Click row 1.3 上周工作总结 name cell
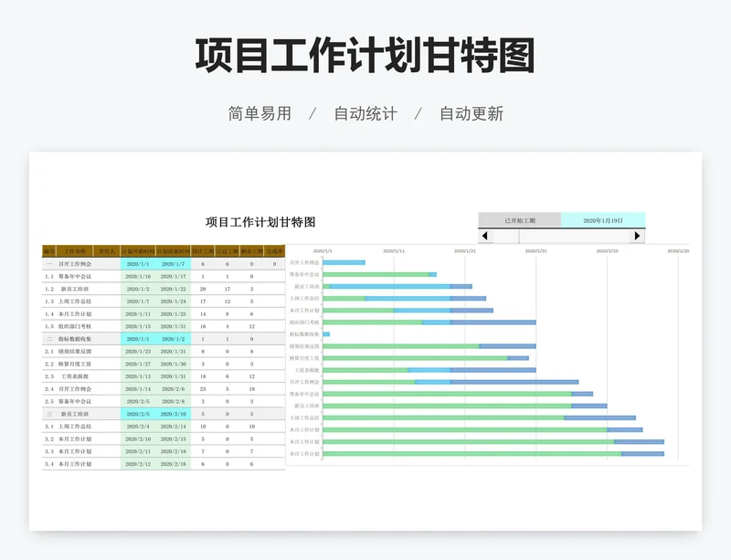Viewport: 731px width, 560px height. [75, 301]
